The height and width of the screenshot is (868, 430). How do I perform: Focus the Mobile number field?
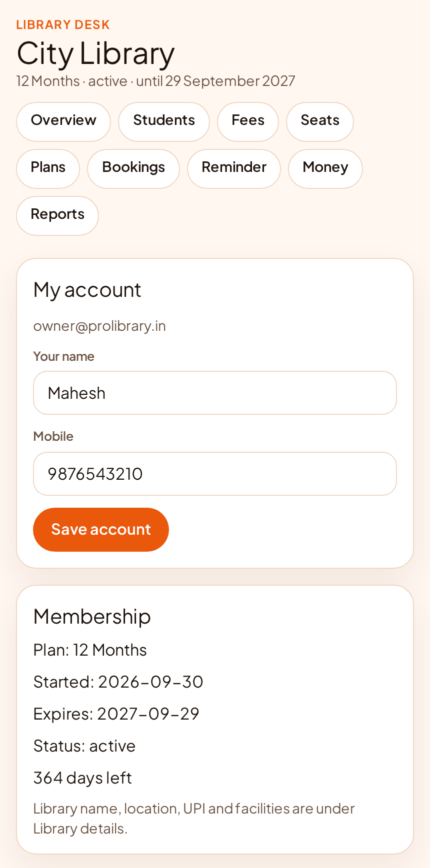pyautogui.click(x=215, y=474)
